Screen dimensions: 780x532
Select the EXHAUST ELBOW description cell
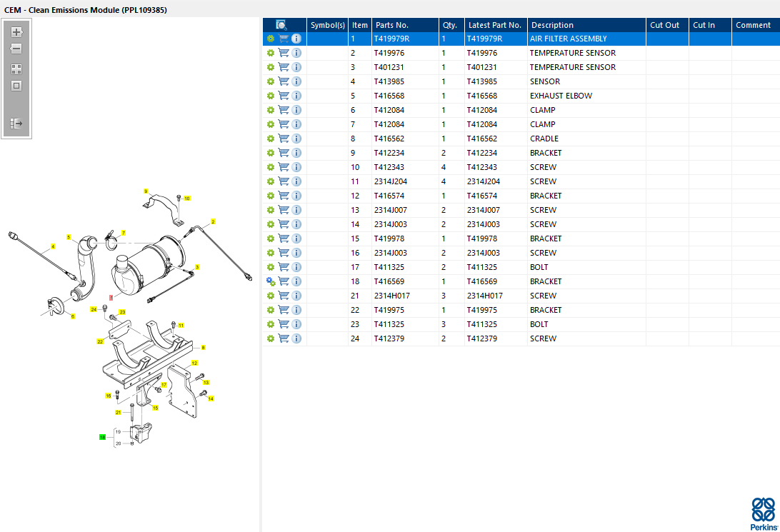[586, 96]
